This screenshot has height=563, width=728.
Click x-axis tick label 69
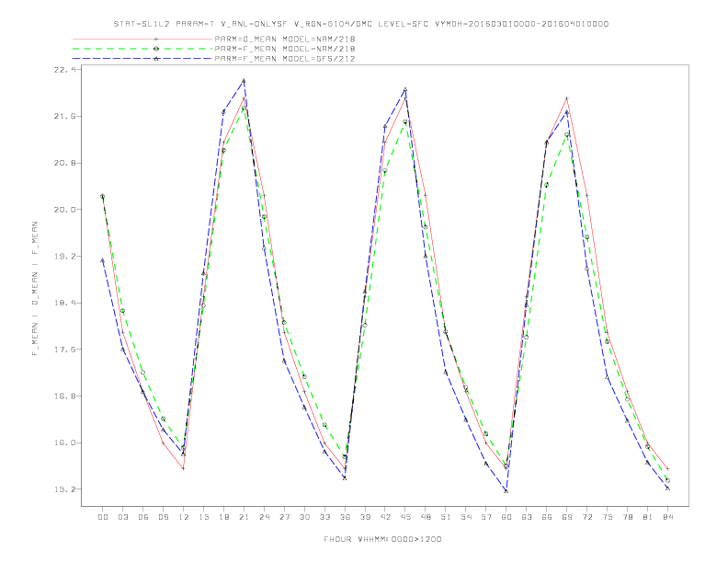coord(567,517)
